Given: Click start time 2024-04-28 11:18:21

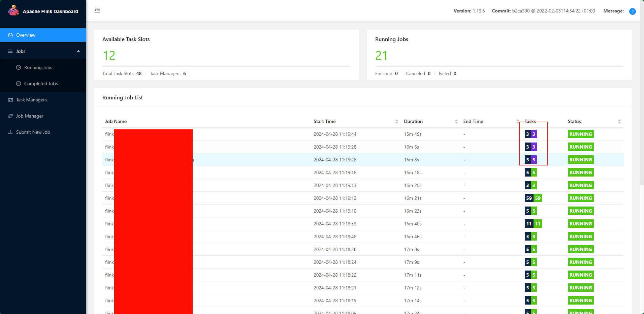Looking at the screenshot, I should [335, 288].
